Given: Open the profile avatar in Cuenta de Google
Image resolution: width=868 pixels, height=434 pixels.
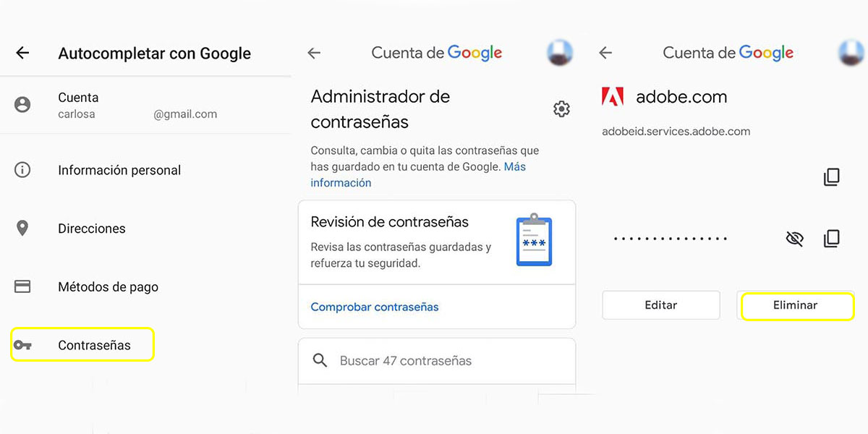Looking at the screenshot, I should click(561, 52).
